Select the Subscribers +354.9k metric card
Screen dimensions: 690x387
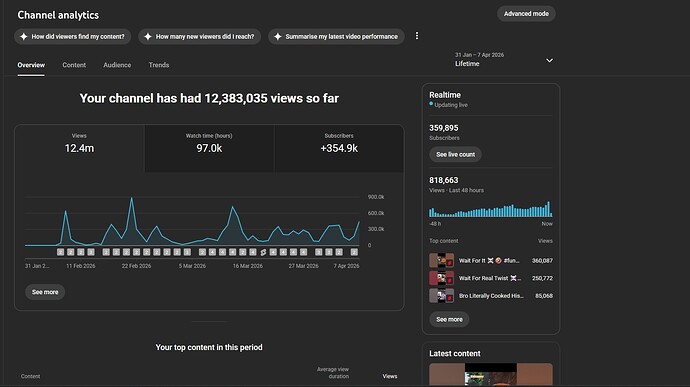[339, 148]
